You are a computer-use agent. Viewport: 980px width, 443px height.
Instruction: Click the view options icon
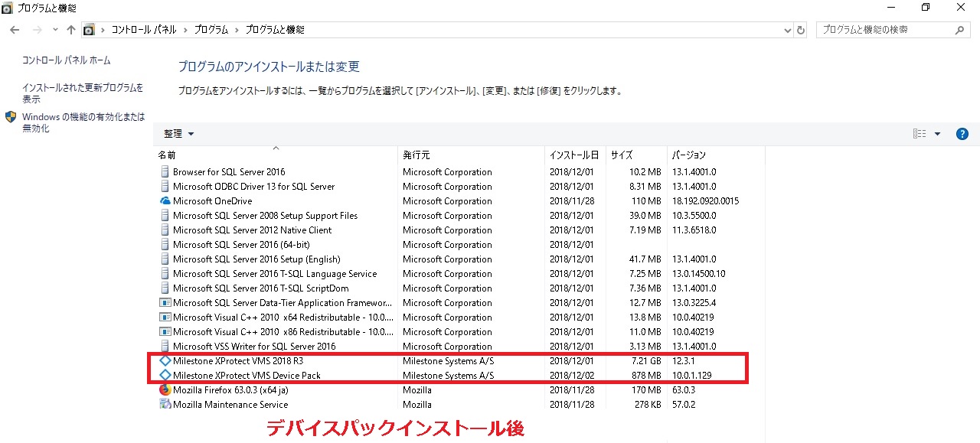[x=920, y=134]
